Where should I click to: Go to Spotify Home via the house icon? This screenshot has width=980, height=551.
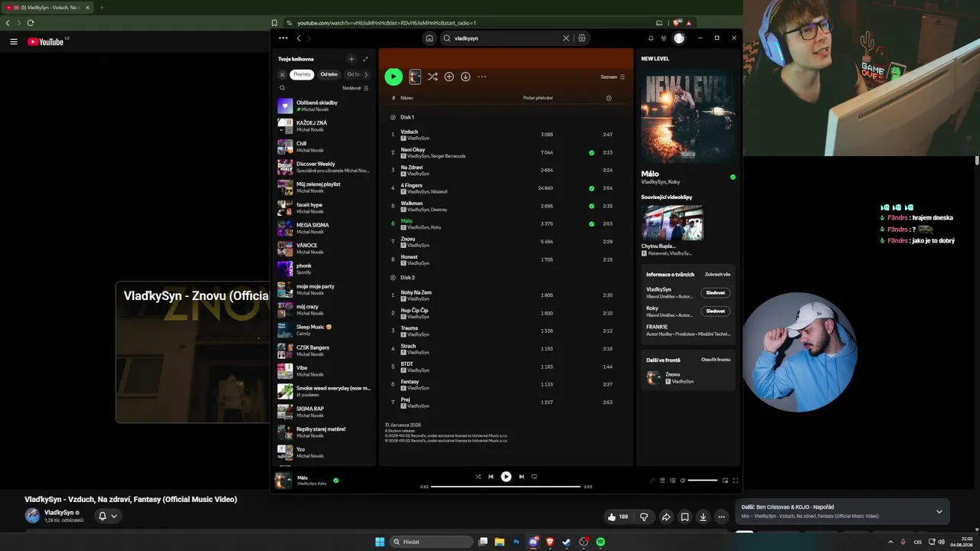coord(430,38)
